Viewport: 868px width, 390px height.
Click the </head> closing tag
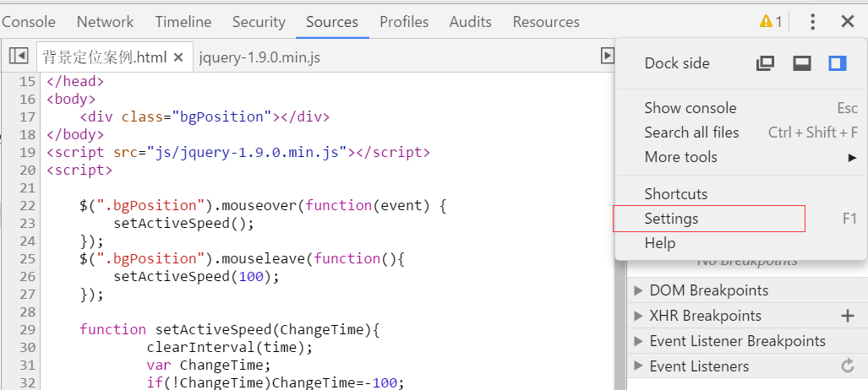75,81
